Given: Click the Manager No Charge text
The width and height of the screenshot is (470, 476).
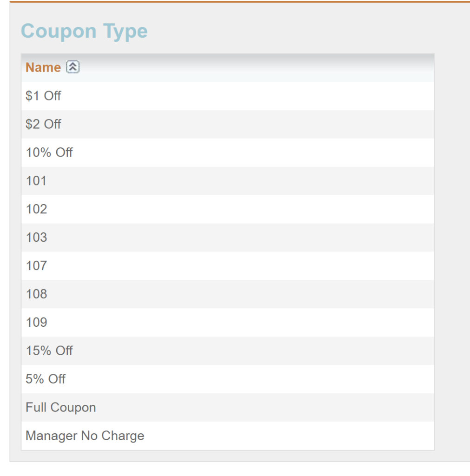Looking at the screenshot, I should (85, 436).
